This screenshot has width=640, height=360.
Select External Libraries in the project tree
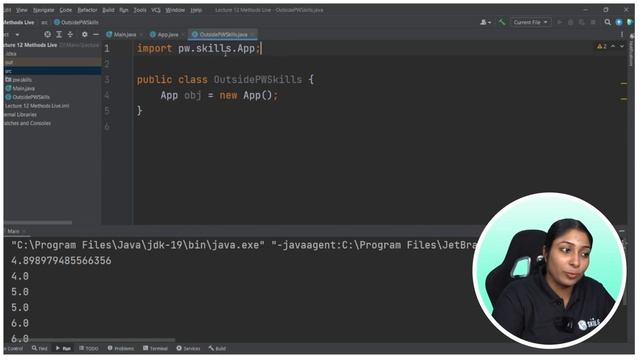[x=20, y=115]
